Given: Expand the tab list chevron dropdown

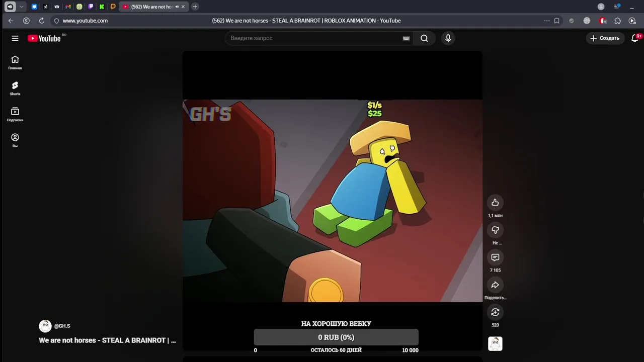Looking at the screenshot, I should coord(21,7).
